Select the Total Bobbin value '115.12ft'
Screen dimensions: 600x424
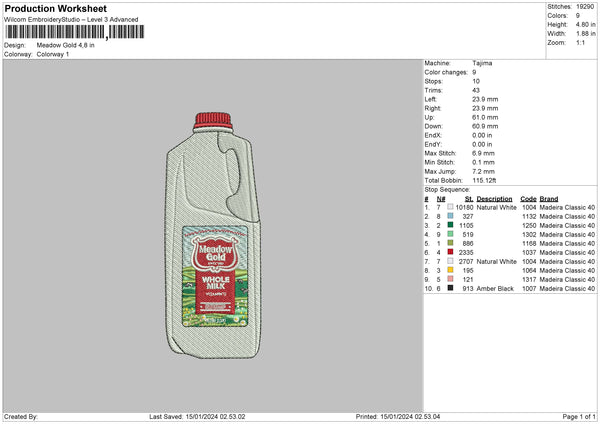(x=484, y=180)
